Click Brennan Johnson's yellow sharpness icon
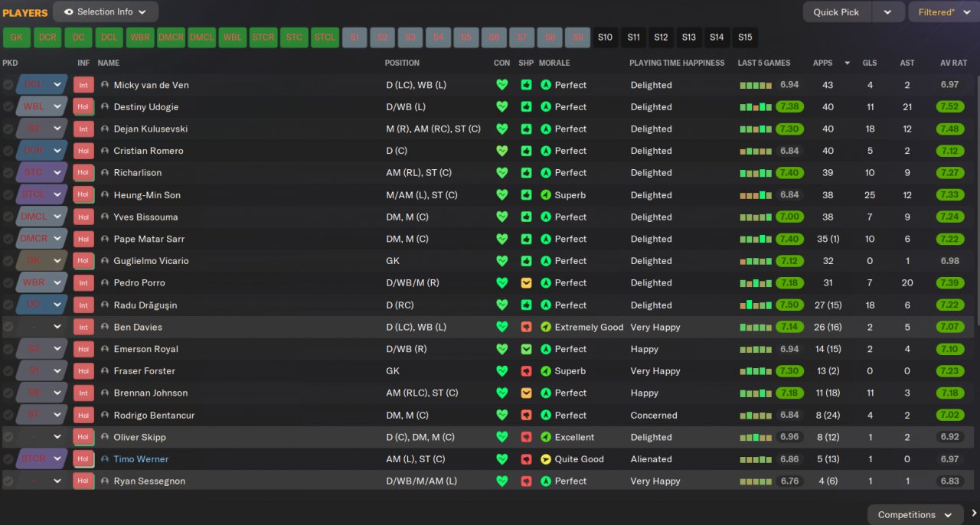980x525 pixels. pos(526,393)
